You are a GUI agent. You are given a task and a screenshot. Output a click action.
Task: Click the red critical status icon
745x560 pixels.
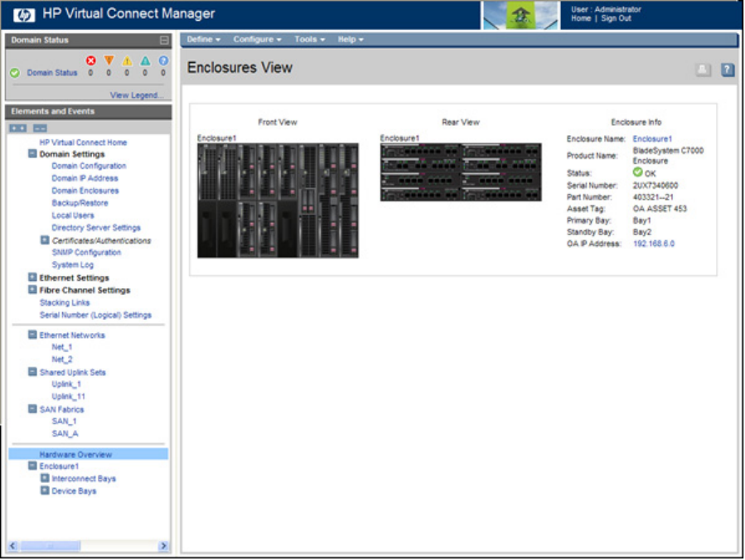coord(91,60)
